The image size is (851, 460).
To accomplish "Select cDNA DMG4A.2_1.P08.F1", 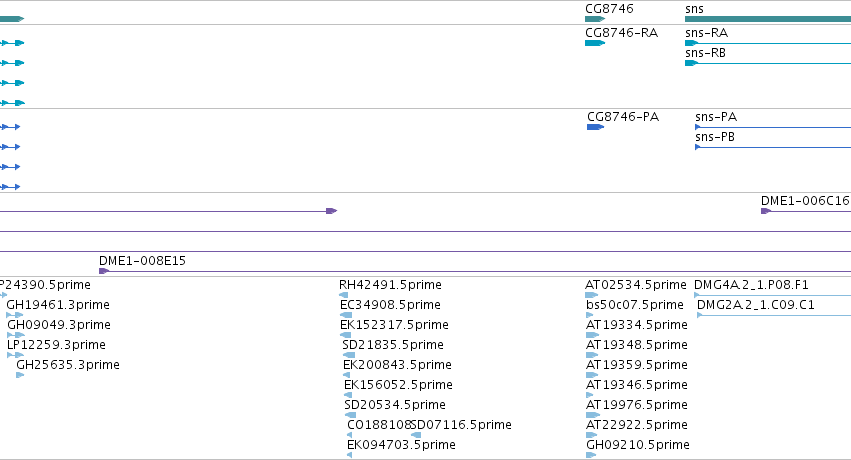I will [x=751, y=285].
